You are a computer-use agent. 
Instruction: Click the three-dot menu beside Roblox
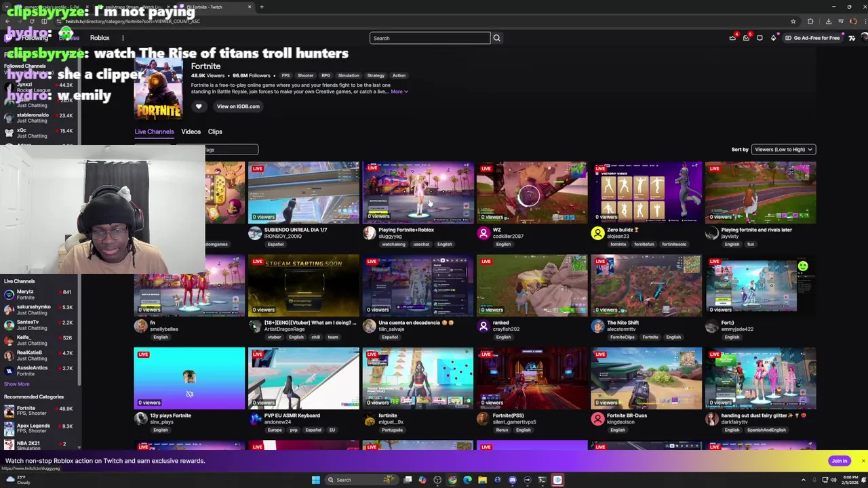[123, 38]
